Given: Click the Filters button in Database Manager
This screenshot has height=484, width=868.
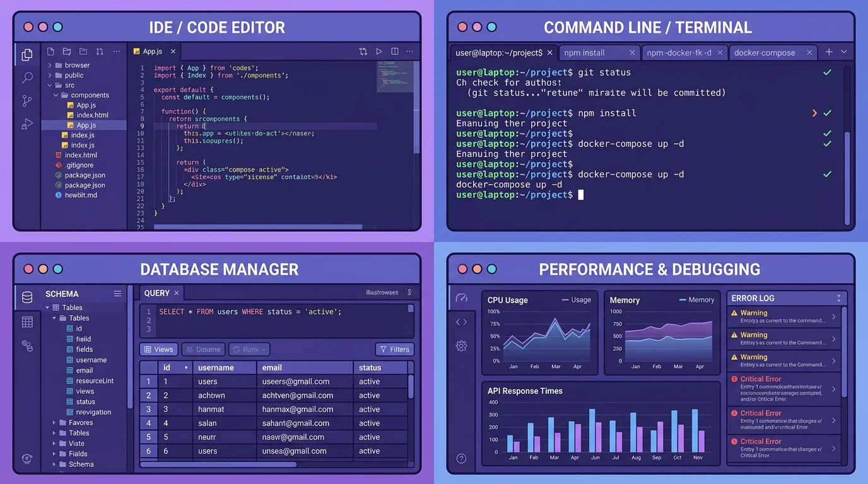Looking at the screenshot, I should [x=395, y=349].
